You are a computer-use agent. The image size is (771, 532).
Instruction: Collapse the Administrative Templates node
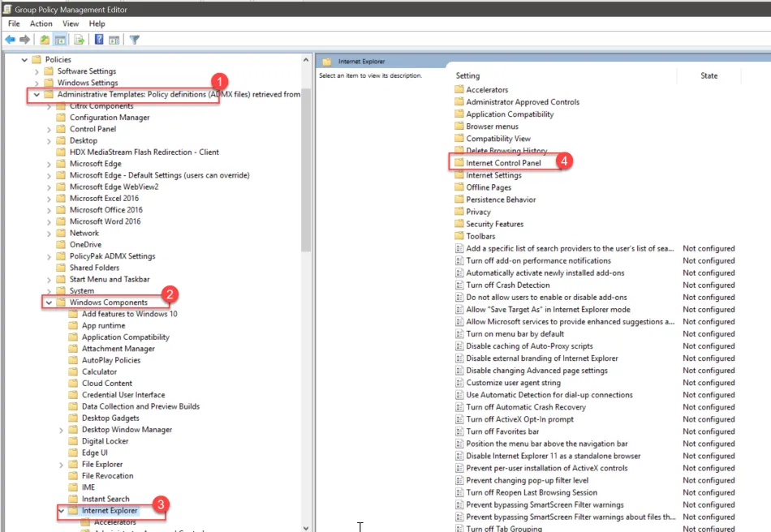[x=36, y=95]
